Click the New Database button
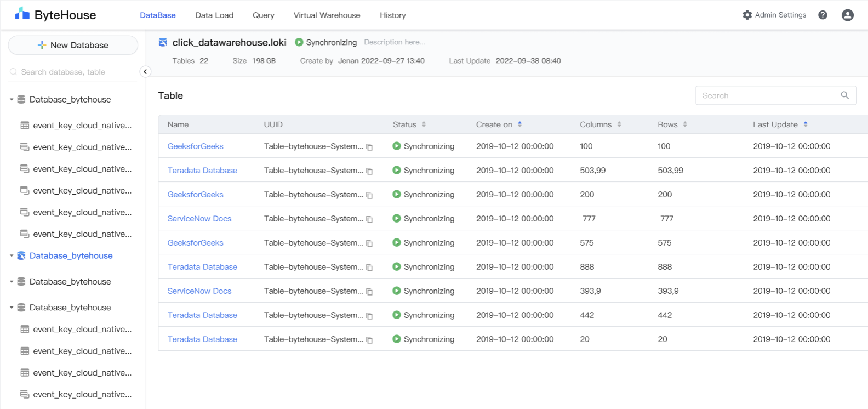The image size is (868, 409). pyautogui.click(x=73, y=46)
